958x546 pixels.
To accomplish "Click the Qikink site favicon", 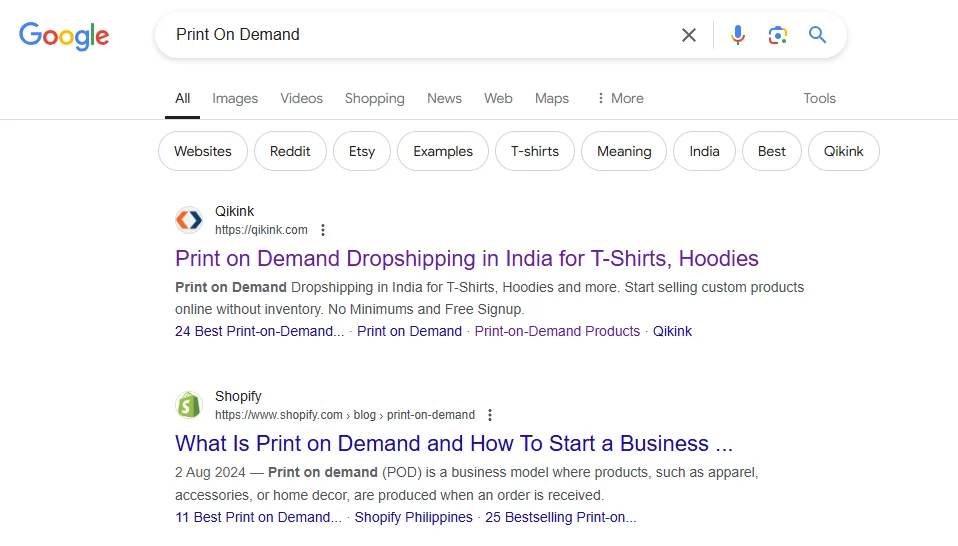I will 189,220.
